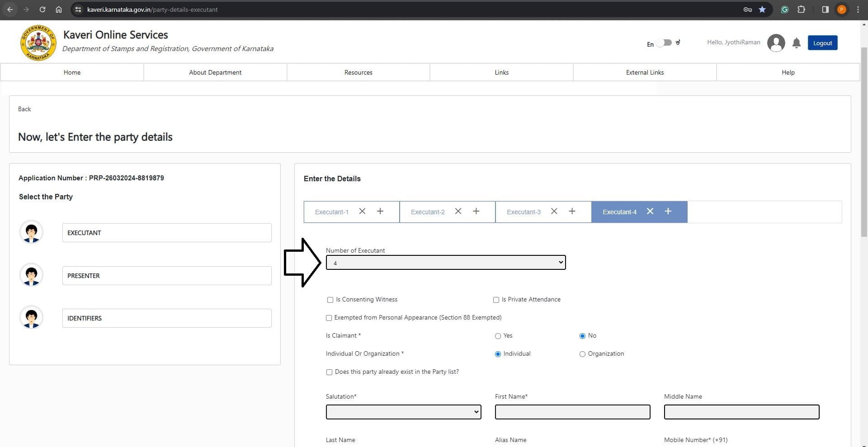This screenshot has width=868, height=447.
Task: Open the user profile avatar icon
Action: point(776,43)
